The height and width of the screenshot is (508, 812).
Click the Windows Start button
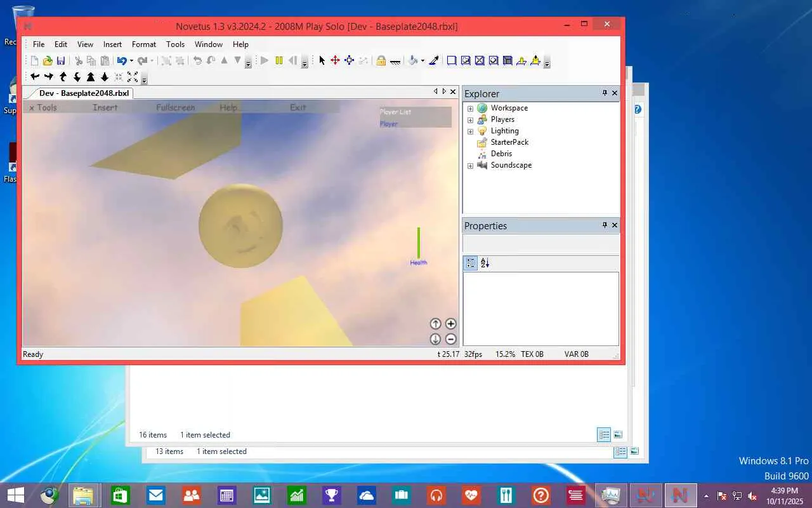[x=15, y=495]
